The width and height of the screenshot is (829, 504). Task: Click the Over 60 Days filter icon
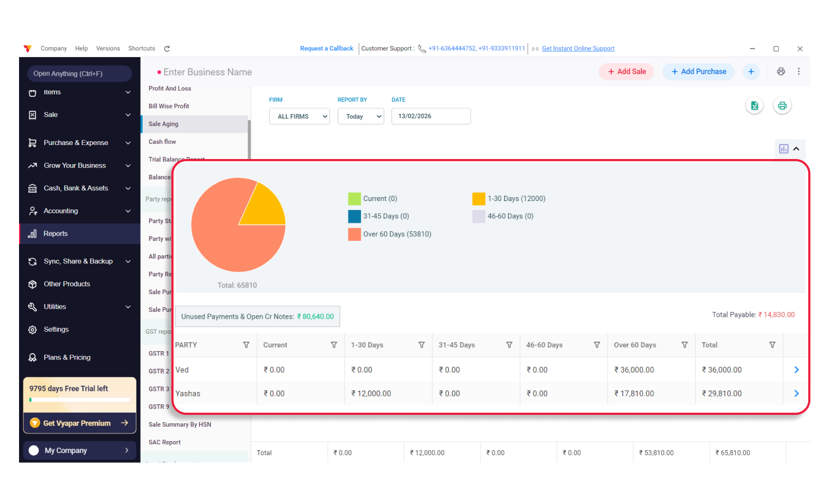tap(684, 345)
